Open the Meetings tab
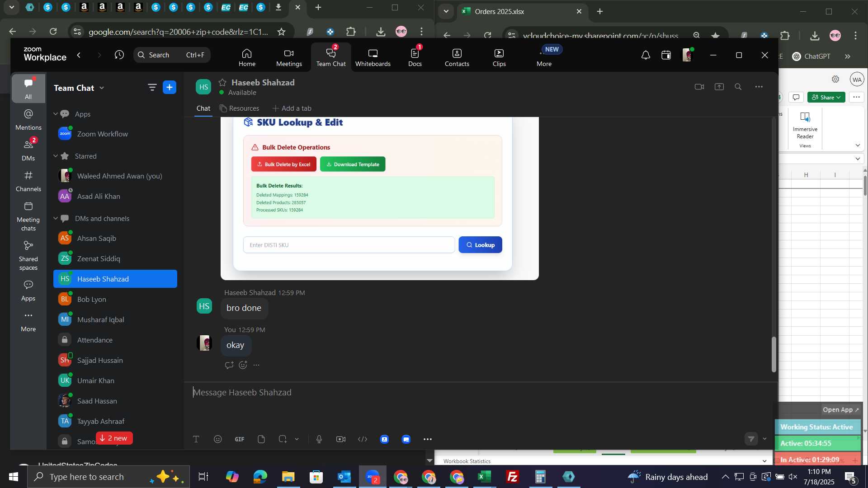Screen dimensions: 868x488 coord(289,57)
